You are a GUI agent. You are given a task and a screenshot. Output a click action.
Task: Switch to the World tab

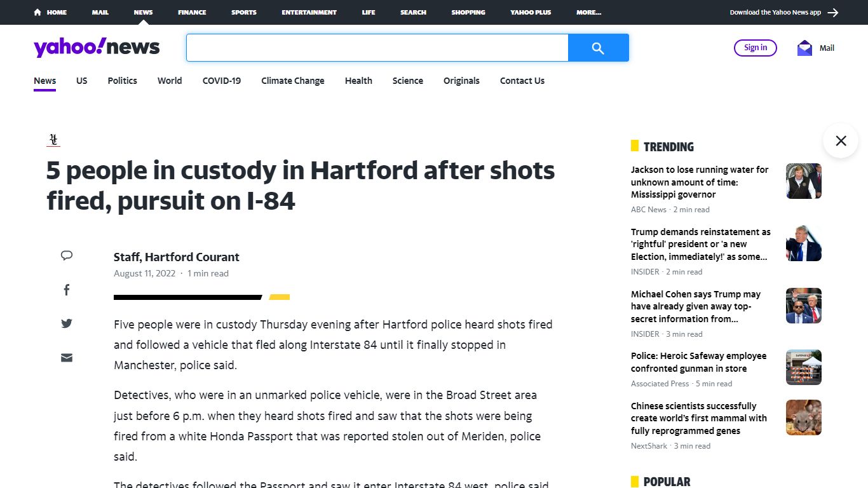[x=170, y=81]
